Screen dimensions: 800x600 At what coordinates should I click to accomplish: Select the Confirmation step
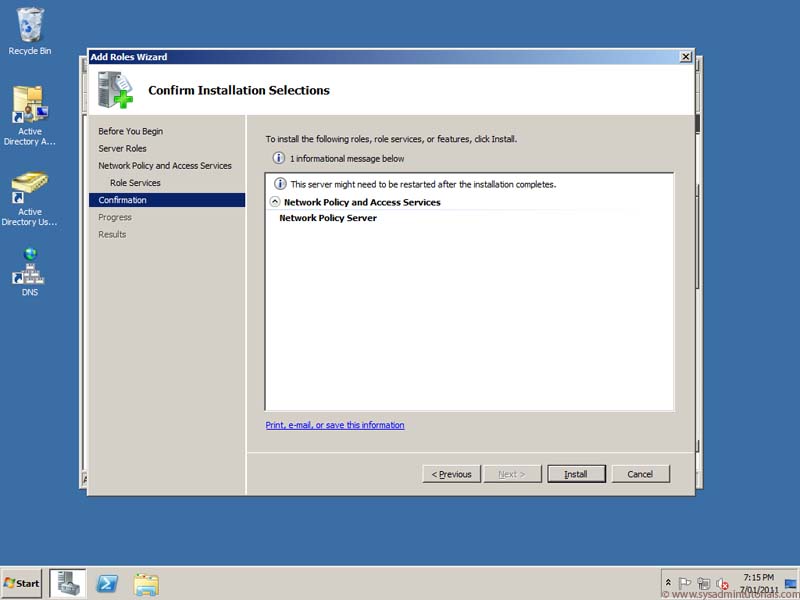click(167, 200)
